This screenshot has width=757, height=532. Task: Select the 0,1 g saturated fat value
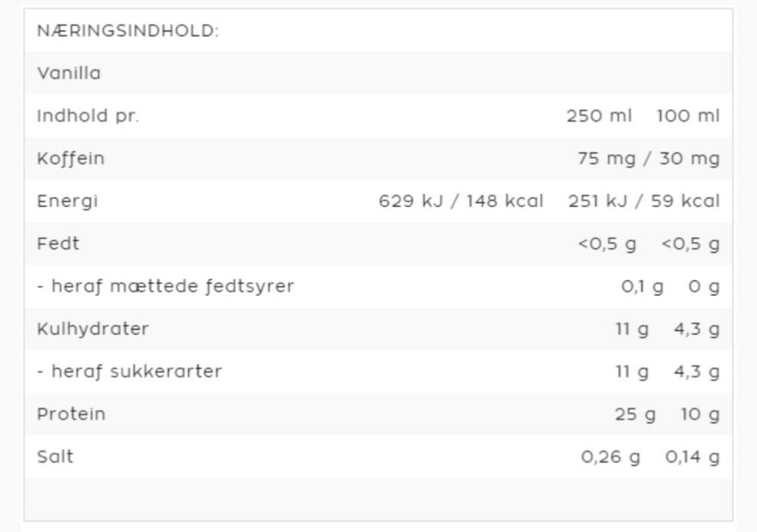(642, 286)
